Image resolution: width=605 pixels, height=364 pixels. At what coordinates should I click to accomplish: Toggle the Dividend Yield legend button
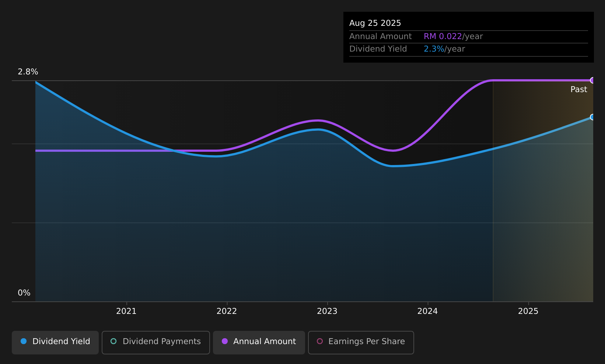pyautogui.click(x=55, y=342)
